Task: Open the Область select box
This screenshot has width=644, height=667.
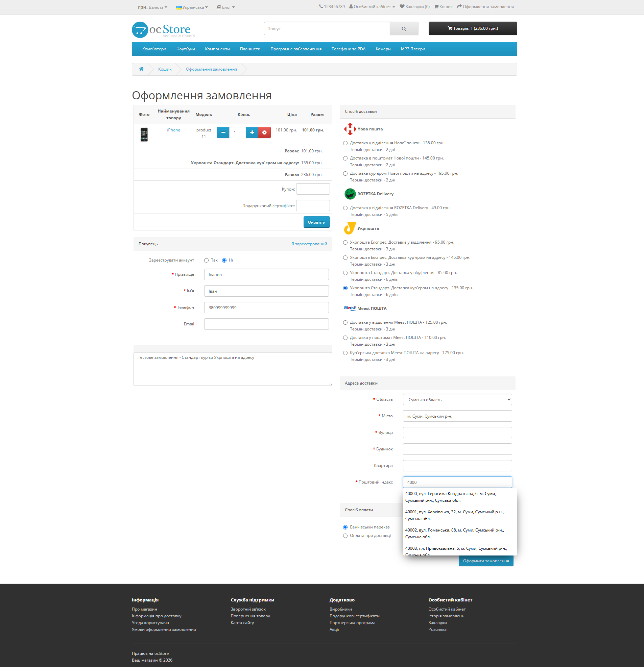Action: pos(457,399)
